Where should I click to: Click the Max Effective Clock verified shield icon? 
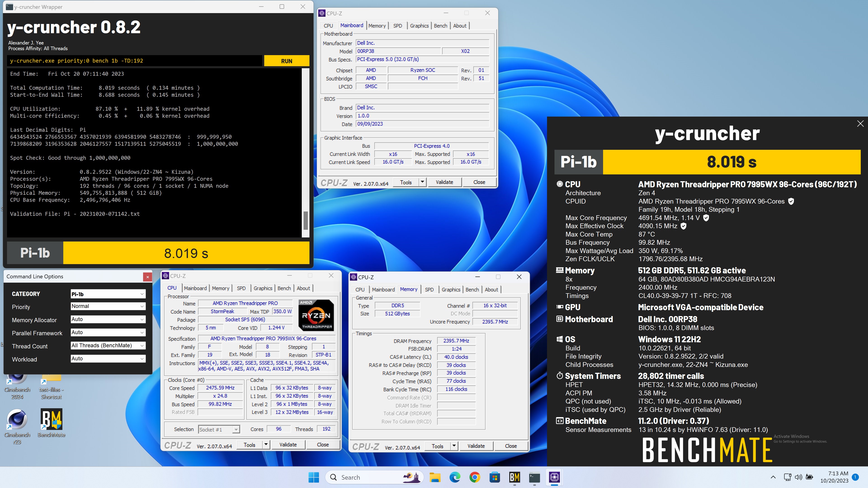[683, 226]
